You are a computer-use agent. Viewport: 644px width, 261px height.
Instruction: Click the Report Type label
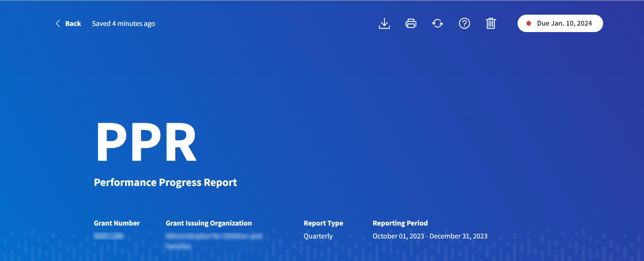click(x=323, y=223)
